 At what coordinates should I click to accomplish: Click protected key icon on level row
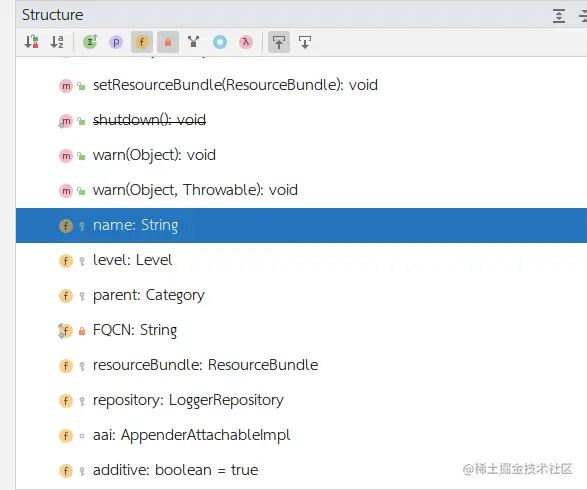tap(82, 261)
